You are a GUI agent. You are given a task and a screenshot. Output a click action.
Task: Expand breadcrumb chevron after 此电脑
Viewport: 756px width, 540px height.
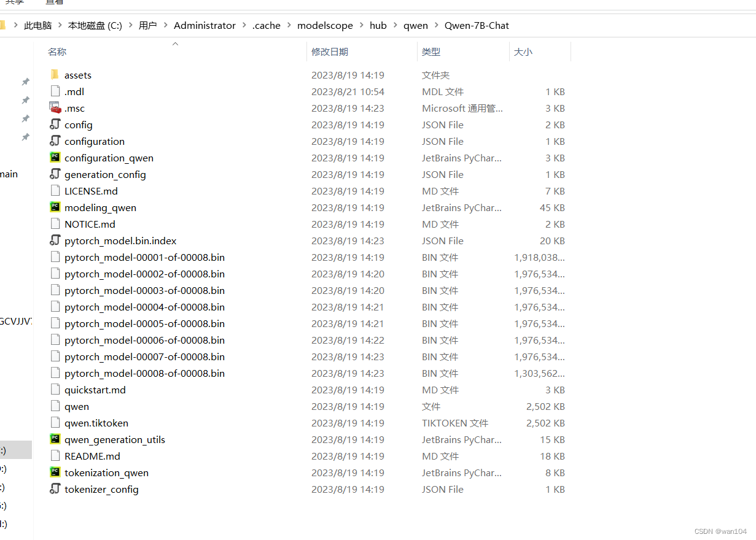pyautogui.click(x=60, y=26)
